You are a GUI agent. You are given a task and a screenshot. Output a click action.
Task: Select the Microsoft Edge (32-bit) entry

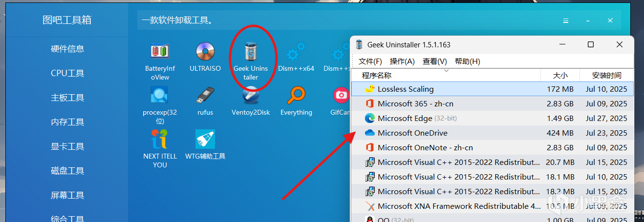493,118
